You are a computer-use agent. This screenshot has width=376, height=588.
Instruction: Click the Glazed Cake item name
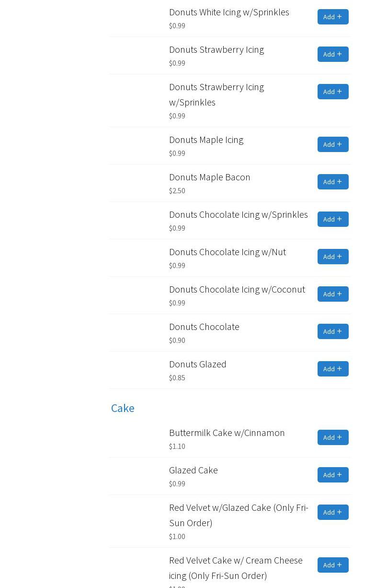(193, 470)
